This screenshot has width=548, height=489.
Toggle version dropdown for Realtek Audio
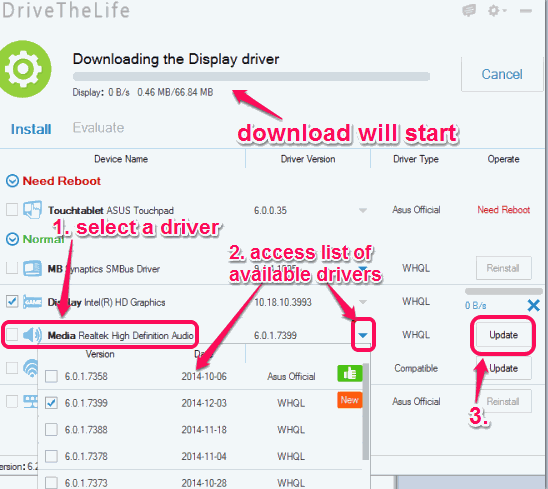click(363, 335)
